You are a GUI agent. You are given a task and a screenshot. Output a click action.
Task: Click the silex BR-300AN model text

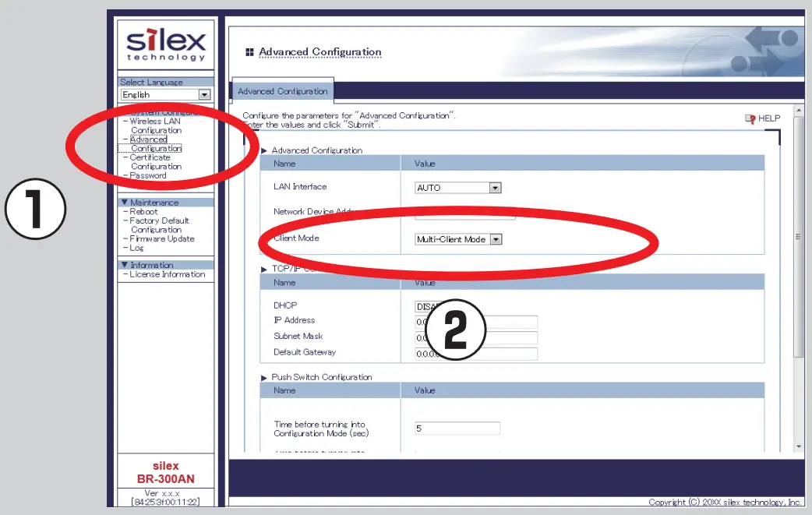tap(166, 472)
